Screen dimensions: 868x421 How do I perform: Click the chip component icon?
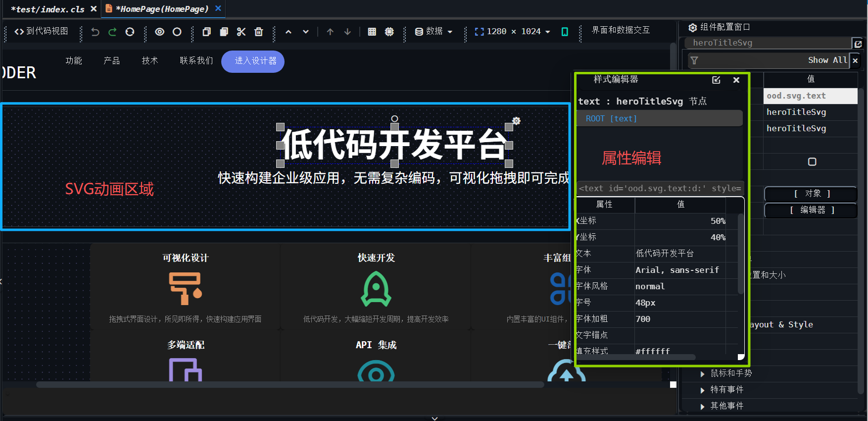389,32
